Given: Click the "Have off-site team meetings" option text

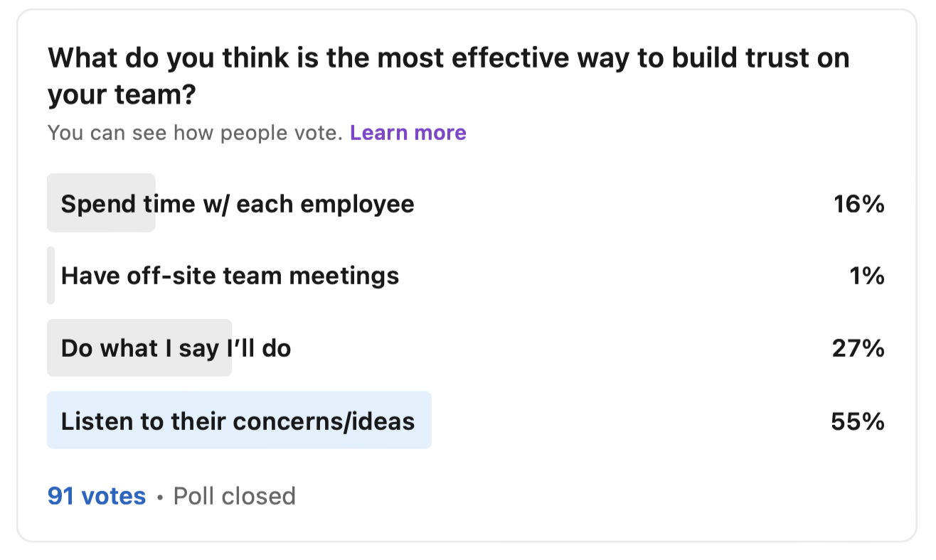Looking at the screenshot, I should [230, 275].
